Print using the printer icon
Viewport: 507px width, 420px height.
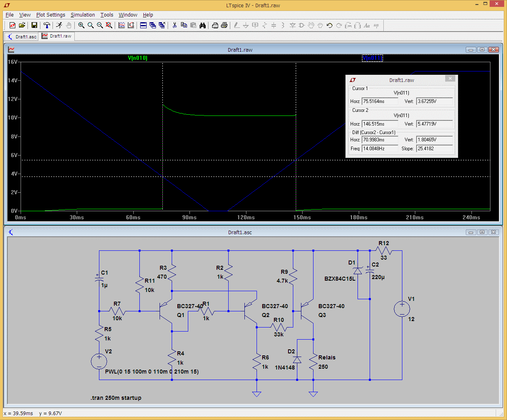(224, 25)
